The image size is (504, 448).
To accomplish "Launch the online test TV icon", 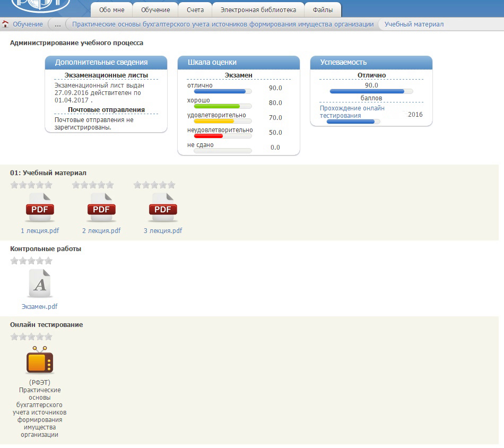I will point(40,360).
